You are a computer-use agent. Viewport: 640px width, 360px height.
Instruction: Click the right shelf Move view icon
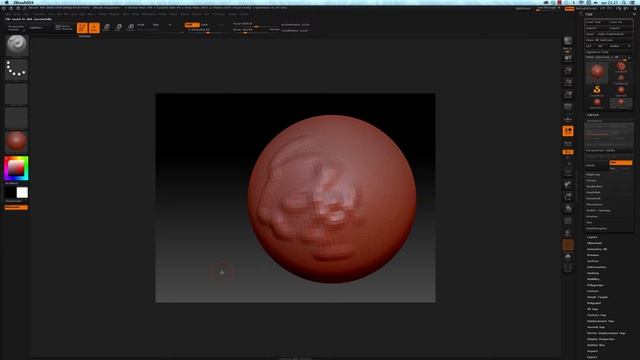[x=568, y=184]
